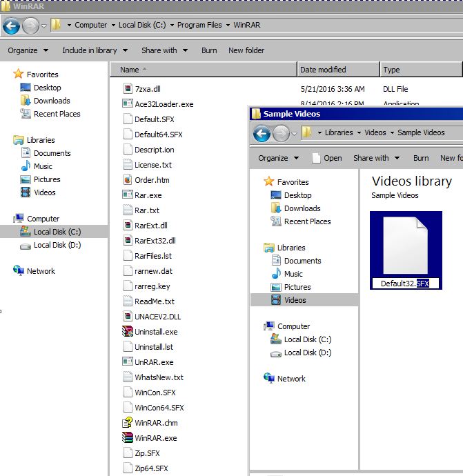The width and height of the screenshot is (463, 476).
Task: Click Recent Places icon in Sample Videos sidebar
Action: (276, 221)
